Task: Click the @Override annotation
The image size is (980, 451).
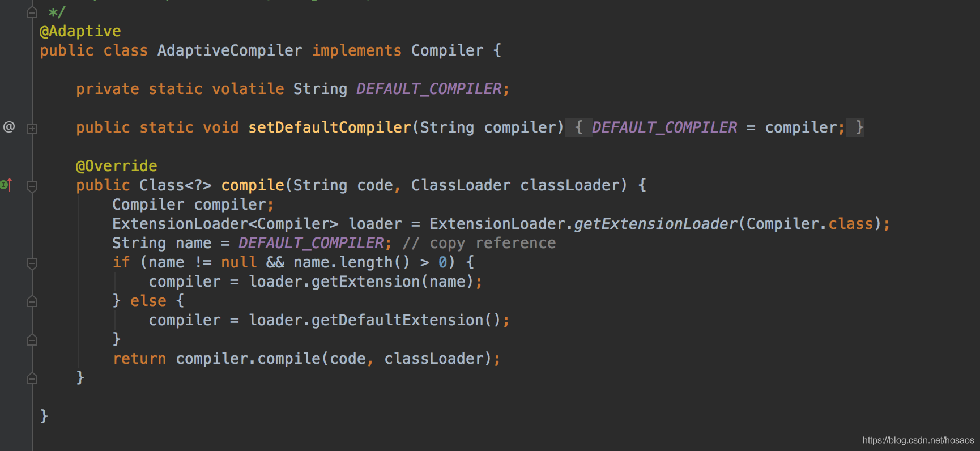Action: (116, 166)
